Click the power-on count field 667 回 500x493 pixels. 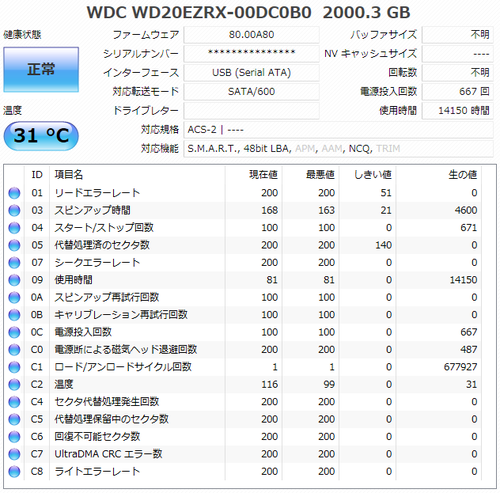click(x=458, y=92)
